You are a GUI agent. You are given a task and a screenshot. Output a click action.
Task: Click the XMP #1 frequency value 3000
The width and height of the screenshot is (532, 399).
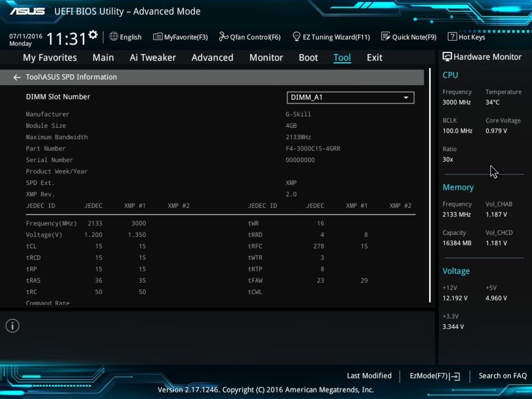[x=138, y=223]
